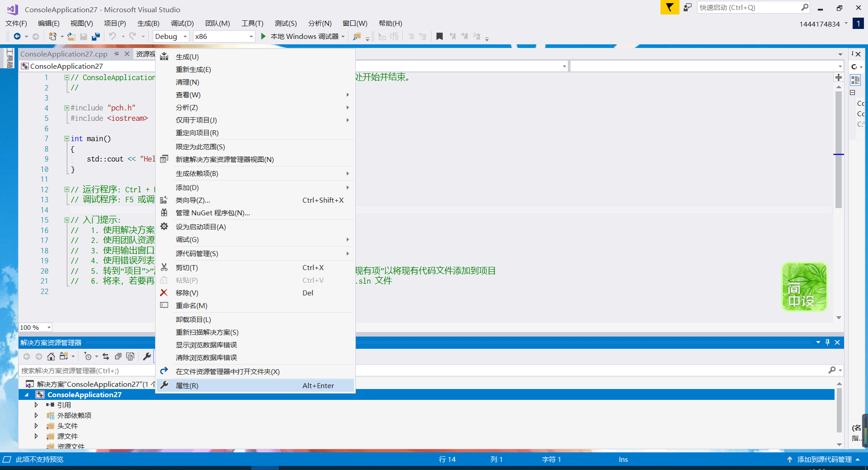Expand the 引用 tree node

pos(36,405)
